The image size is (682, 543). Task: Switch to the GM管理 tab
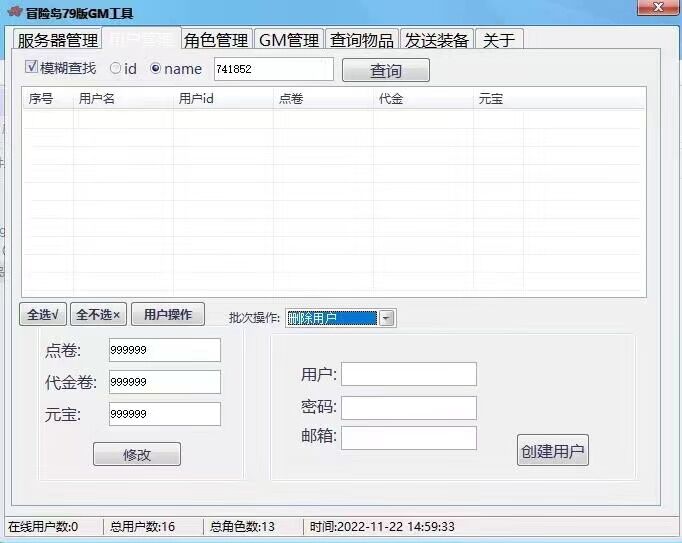coord(289,40)
